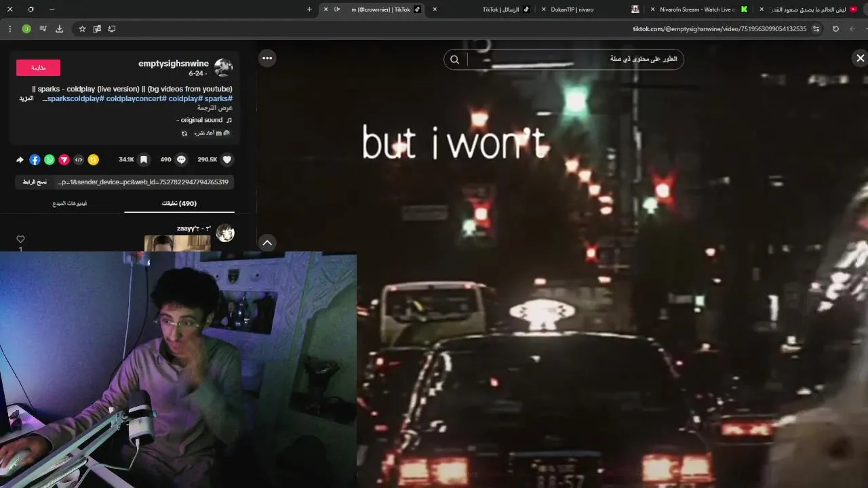Reload the page

835,29
